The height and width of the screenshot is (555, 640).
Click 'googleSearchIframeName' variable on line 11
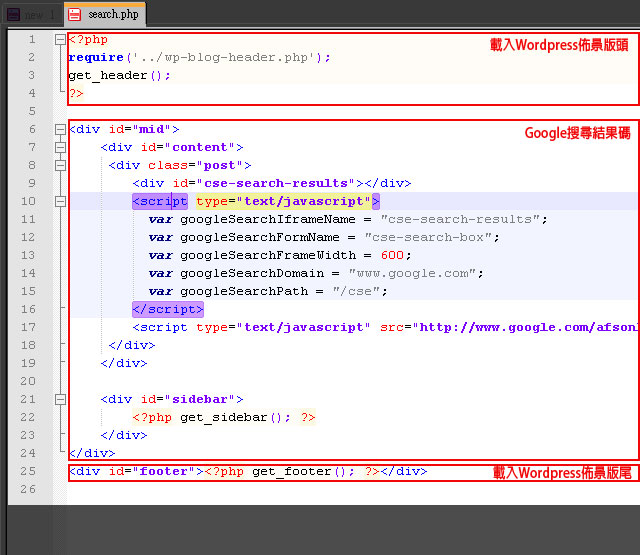[x=268, y=220]
